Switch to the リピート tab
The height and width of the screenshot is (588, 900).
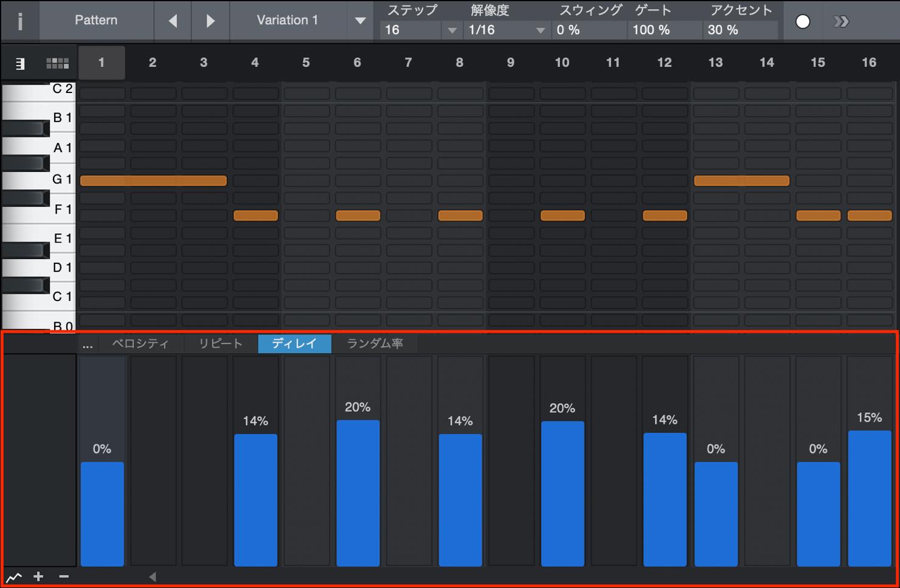point(220,344)
